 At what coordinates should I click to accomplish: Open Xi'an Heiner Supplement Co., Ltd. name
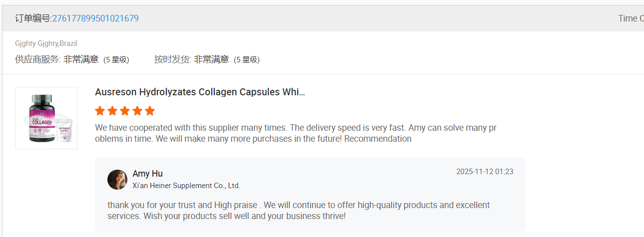click(186, 186)
